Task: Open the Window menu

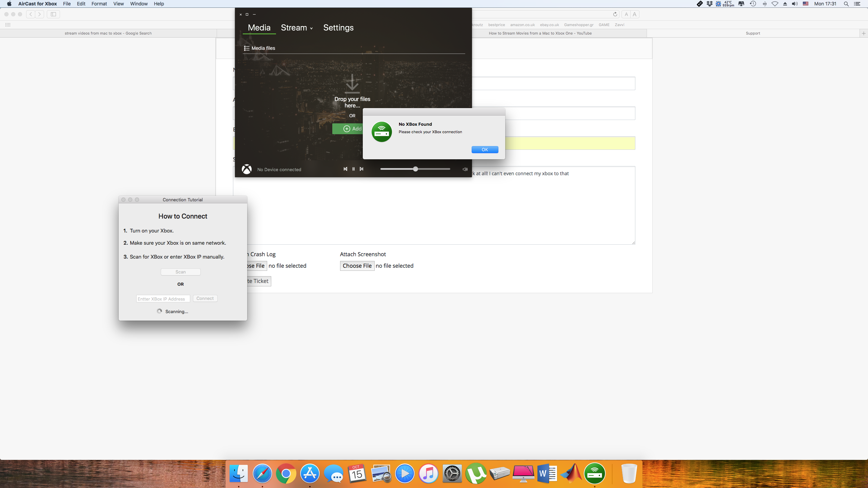Action: coord(139,4)
